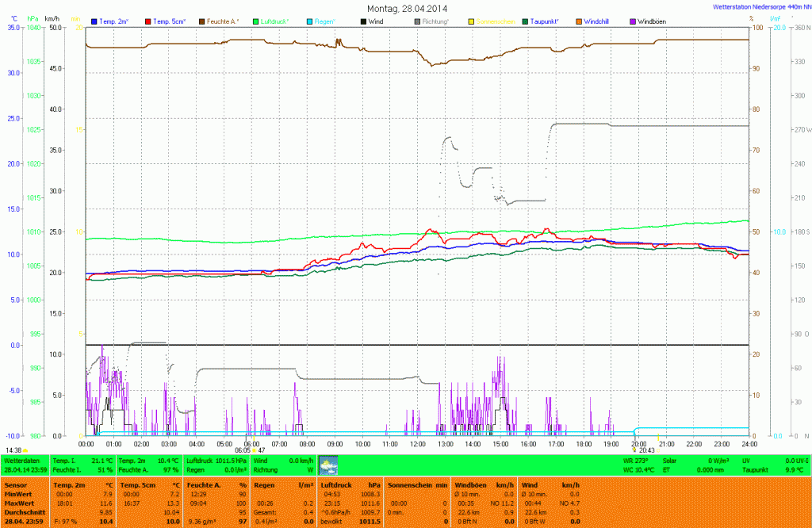Click the yellow Sonnenschein legend icon
Screen dimensions: 812x528
click(x=471, y=20)
